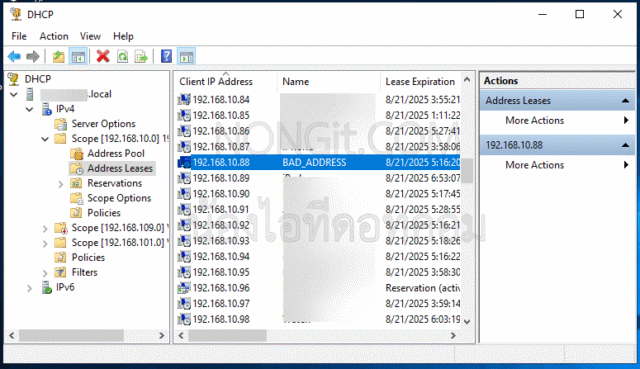
Task: Open the View menu
Action: pyautogui.click(x=90, y=36)
